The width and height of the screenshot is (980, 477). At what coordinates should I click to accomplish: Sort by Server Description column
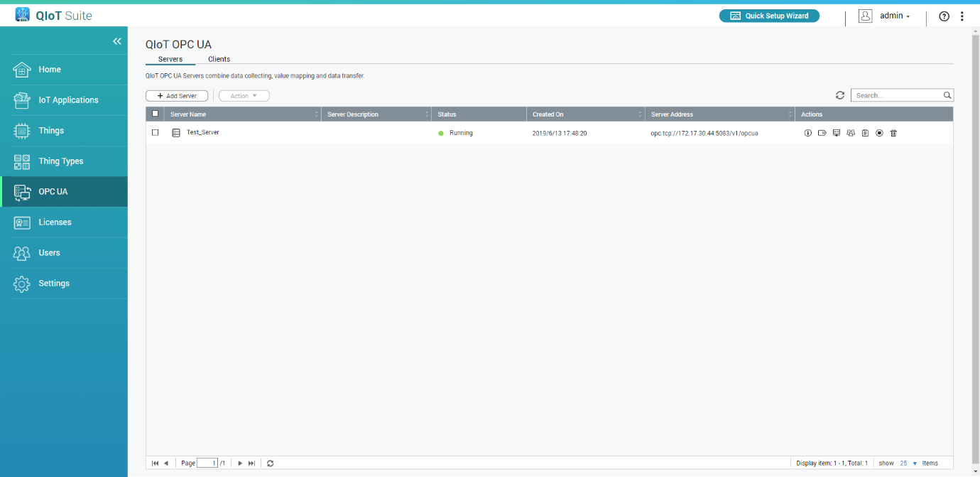(376, 114)
